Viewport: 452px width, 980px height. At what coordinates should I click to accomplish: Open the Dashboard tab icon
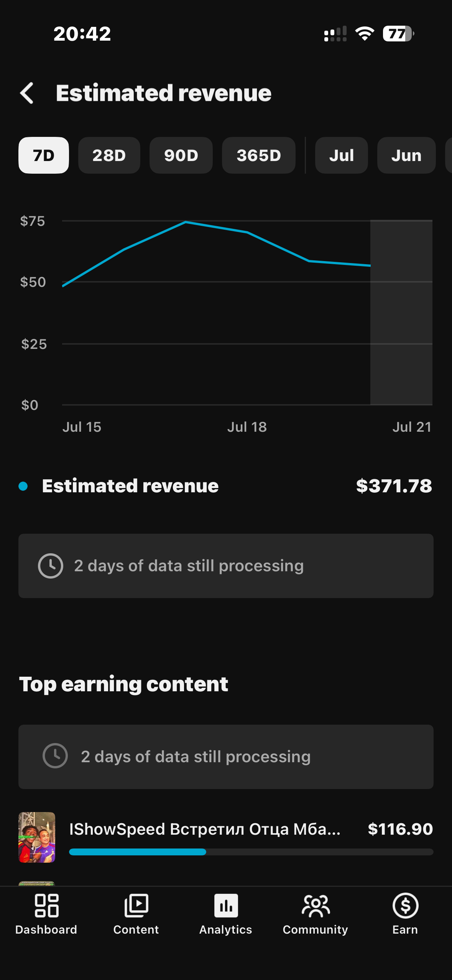46,906
